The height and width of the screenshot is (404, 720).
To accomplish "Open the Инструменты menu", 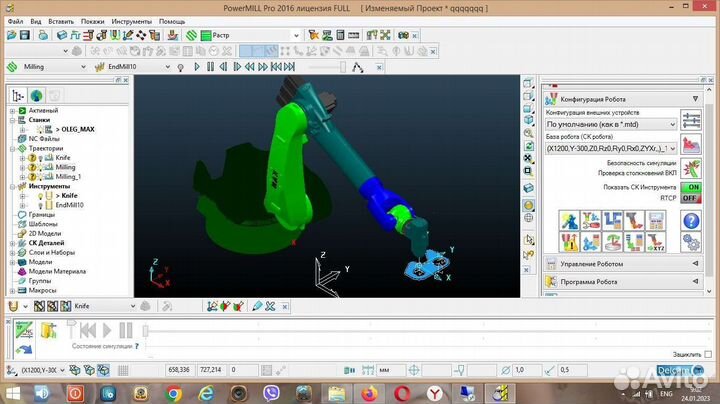I will point(131,21).
